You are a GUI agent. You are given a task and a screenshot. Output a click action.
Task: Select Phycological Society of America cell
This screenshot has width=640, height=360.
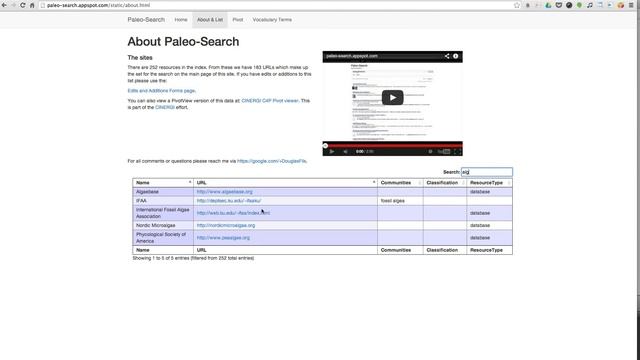tap(163, 238)
